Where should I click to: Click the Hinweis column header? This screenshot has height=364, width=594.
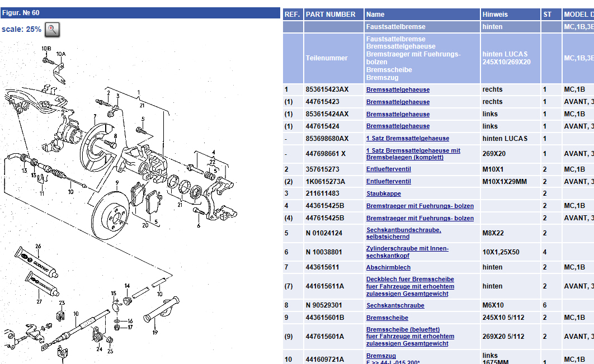pos(496,15)
